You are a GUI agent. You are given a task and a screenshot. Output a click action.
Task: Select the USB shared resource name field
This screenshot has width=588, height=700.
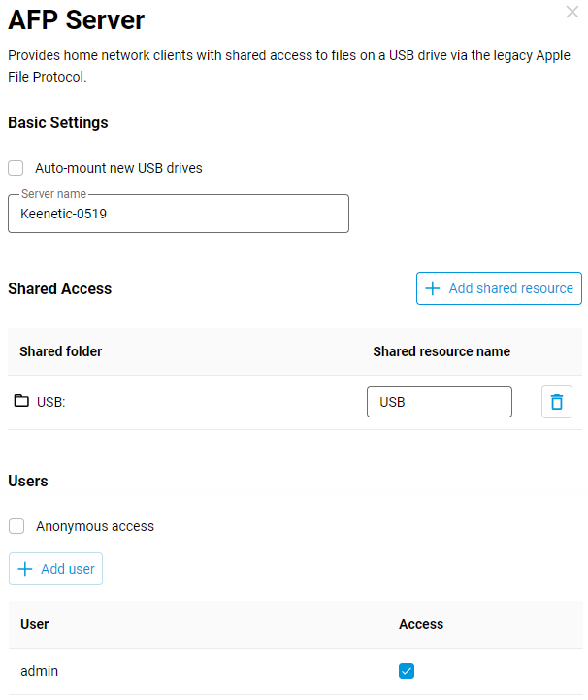[439, 402]
